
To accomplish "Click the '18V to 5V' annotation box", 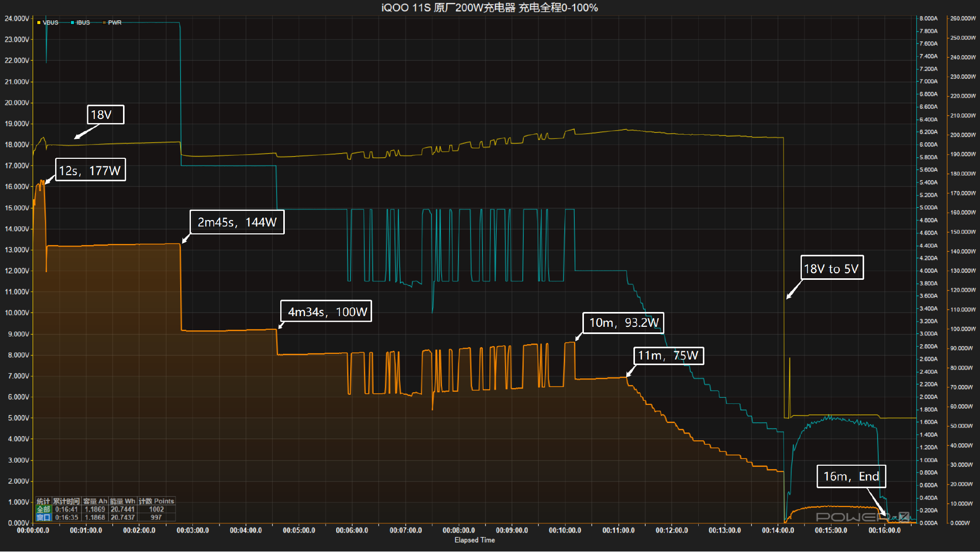I will [831, 268].
